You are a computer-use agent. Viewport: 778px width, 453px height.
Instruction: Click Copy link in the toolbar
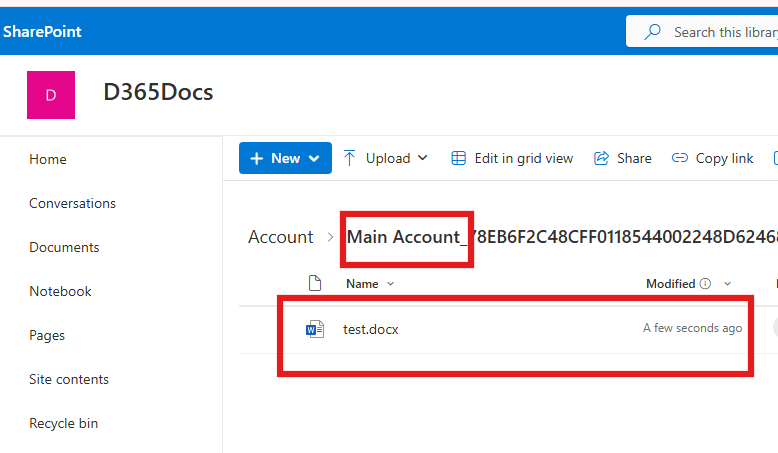[x=712, y=158]
